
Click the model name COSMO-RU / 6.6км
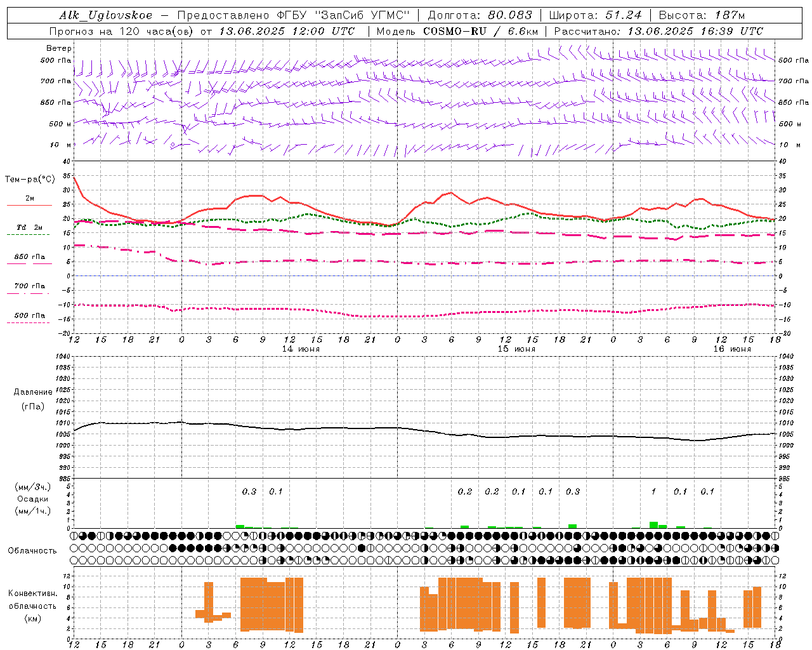tap(480, 31)
